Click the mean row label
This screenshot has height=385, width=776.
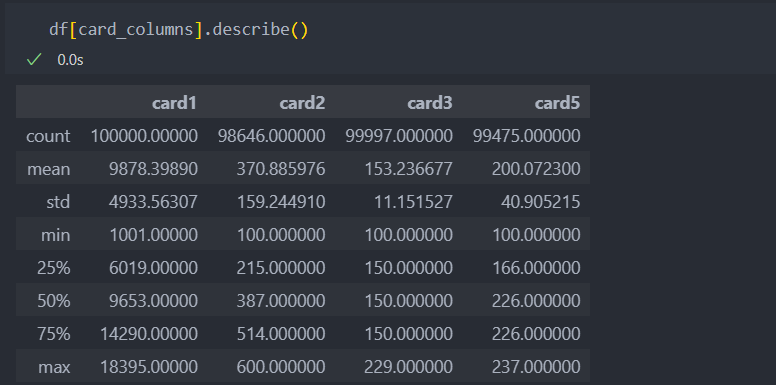click(x=48, y=169)
